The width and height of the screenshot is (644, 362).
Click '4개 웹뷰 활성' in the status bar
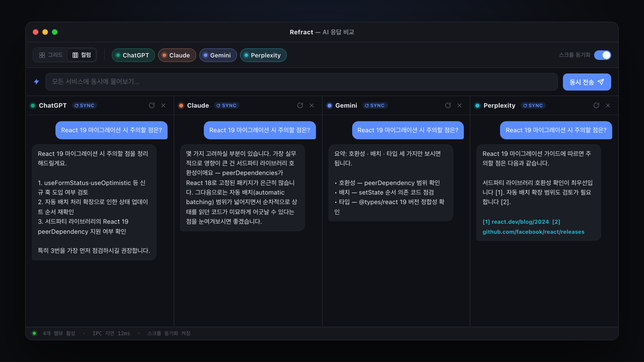click(x=59, y=333)
